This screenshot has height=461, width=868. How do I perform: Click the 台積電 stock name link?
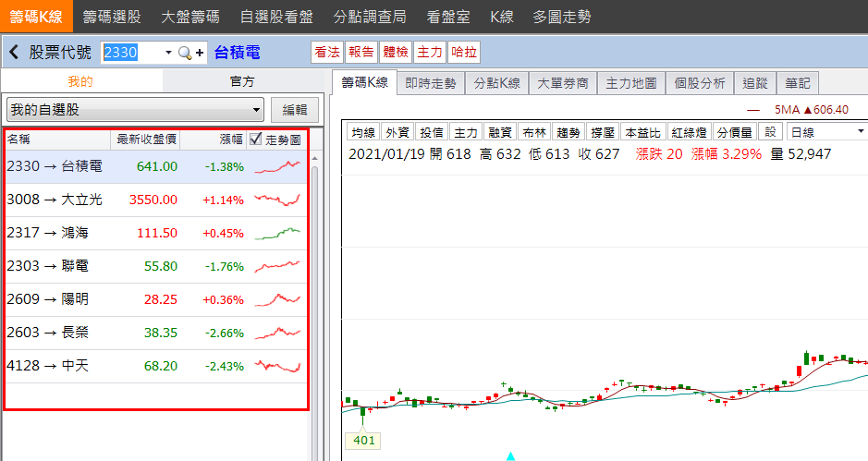(x=237, y=53)
